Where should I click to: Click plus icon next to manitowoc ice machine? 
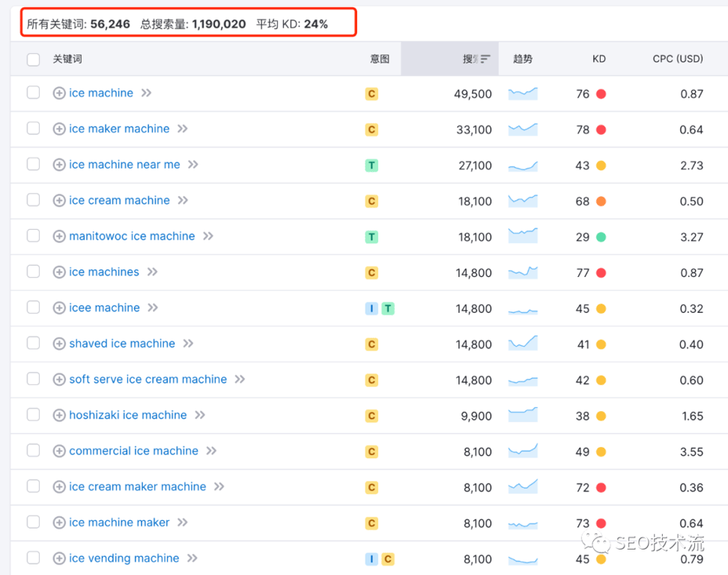(x=59, y=236)
